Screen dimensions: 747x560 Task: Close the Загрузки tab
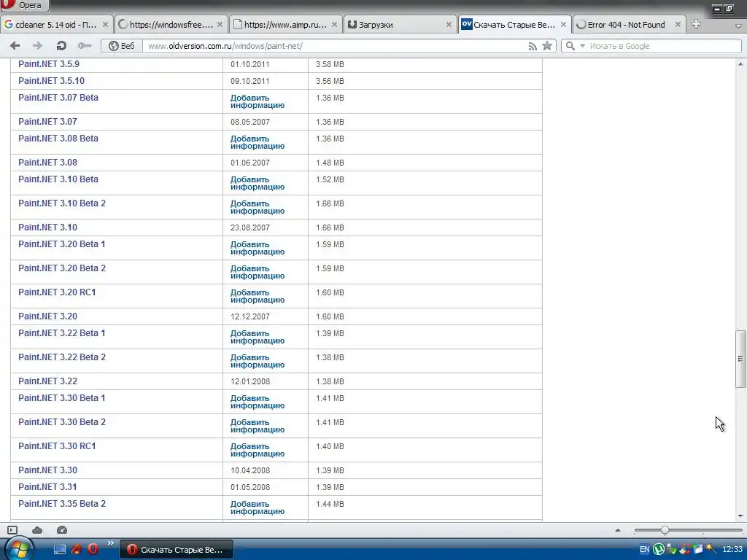click(449, 25)
